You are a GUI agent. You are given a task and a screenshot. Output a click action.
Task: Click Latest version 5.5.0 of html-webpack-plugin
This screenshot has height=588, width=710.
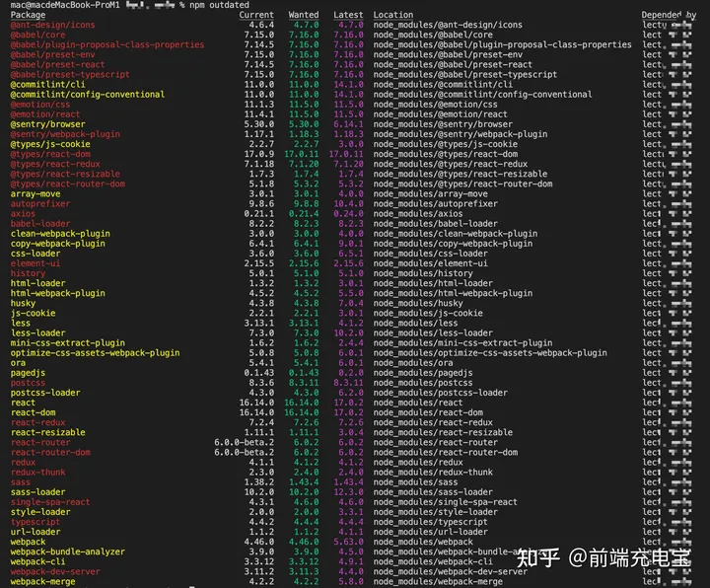[x=350, y=294]
